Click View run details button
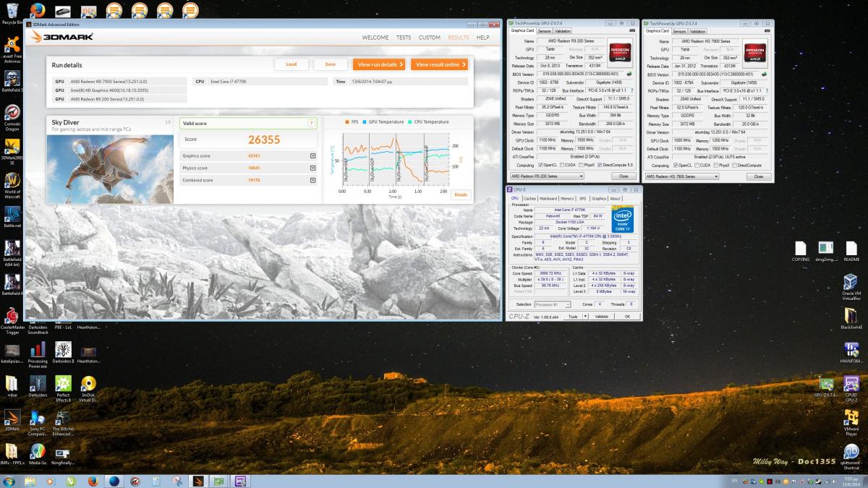Viewport: 868px width, 488px height. coord(379,64)
